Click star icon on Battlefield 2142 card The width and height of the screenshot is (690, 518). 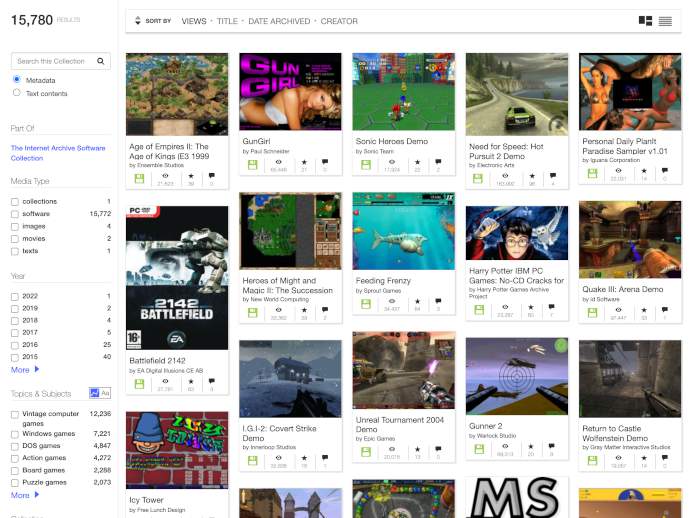(191, 381)
